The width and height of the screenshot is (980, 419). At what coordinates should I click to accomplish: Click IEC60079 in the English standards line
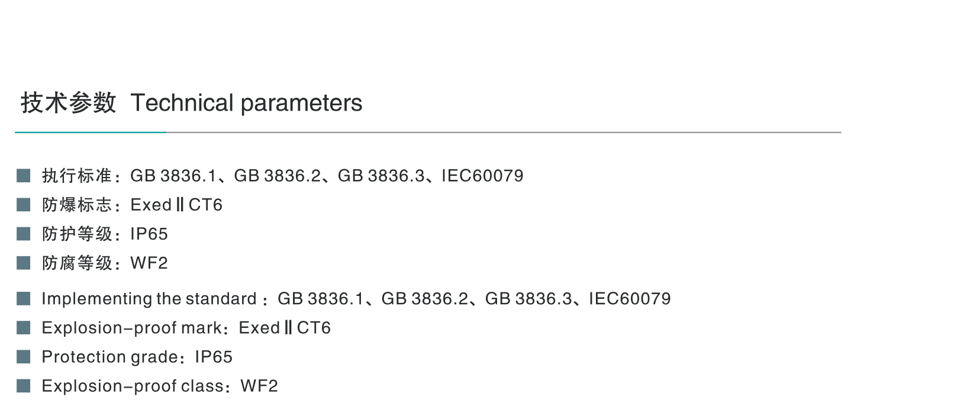(x=630, y=299)
